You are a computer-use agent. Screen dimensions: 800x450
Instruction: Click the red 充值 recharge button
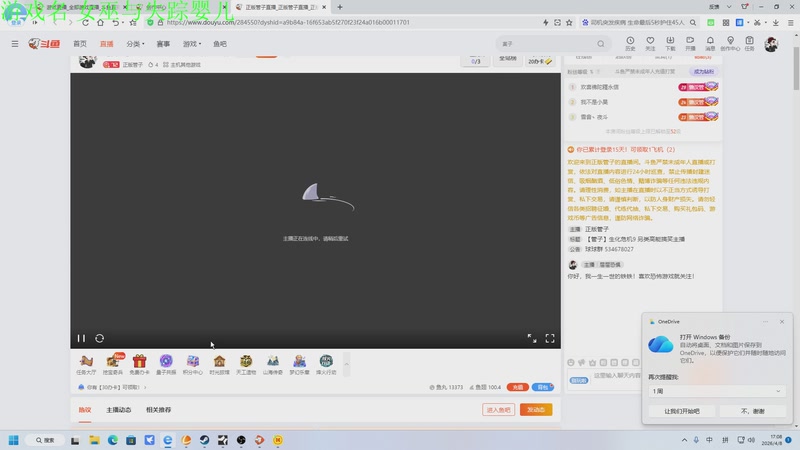click(x=517, y=387)
